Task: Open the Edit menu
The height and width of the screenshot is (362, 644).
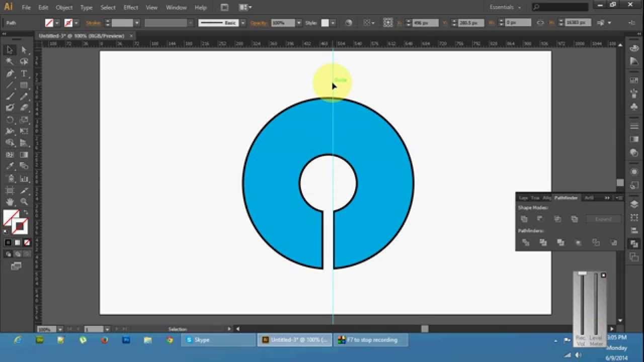Action: 43,8
